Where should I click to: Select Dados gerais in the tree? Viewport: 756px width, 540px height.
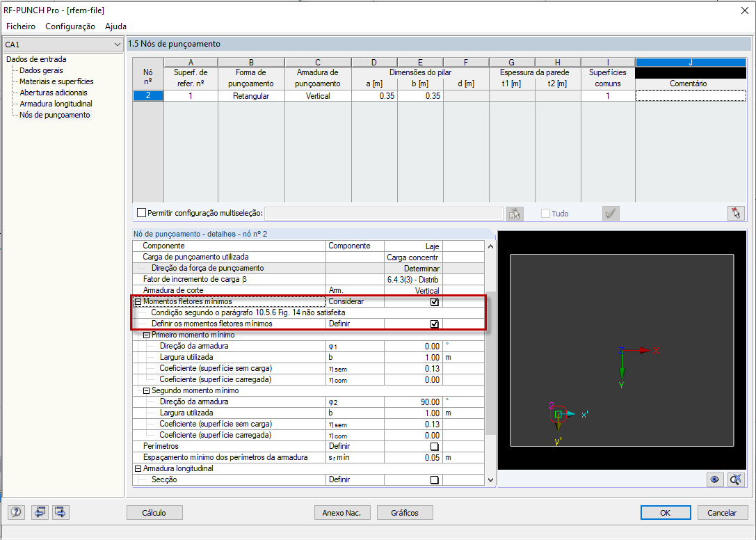[x=41, y=70]
